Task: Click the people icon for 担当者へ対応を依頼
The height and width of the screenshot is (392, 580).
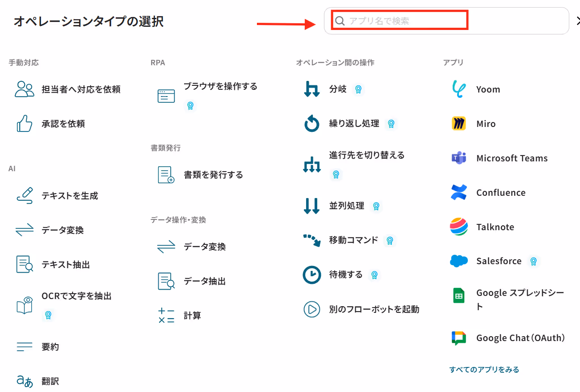Action: point(24,89)
